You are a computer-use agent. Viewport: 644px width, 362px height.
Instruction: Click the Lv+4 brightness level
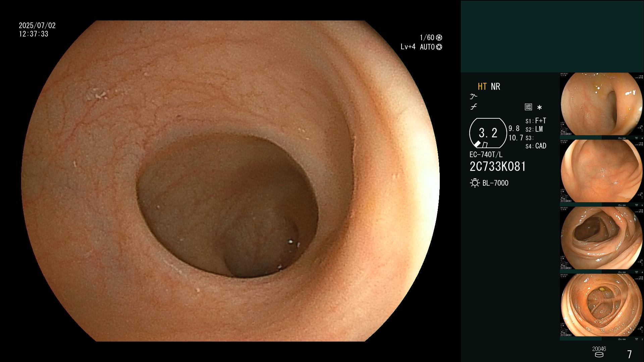point(408,47)
